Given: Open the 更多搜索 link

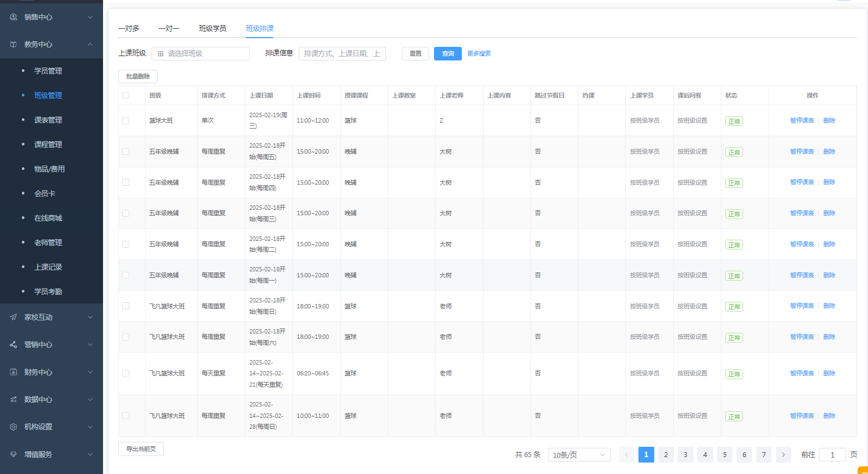Looking at the screenshot, I should 479,53.
